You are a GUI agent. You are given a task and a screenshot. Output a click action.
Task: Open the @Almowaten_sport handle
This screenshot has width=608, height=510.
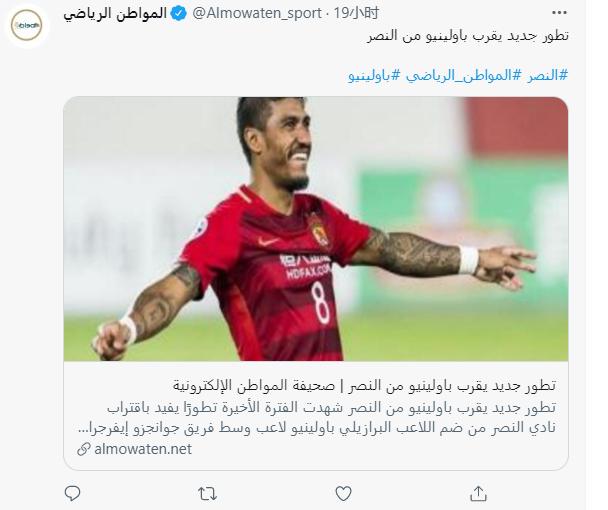click(257, 14)
